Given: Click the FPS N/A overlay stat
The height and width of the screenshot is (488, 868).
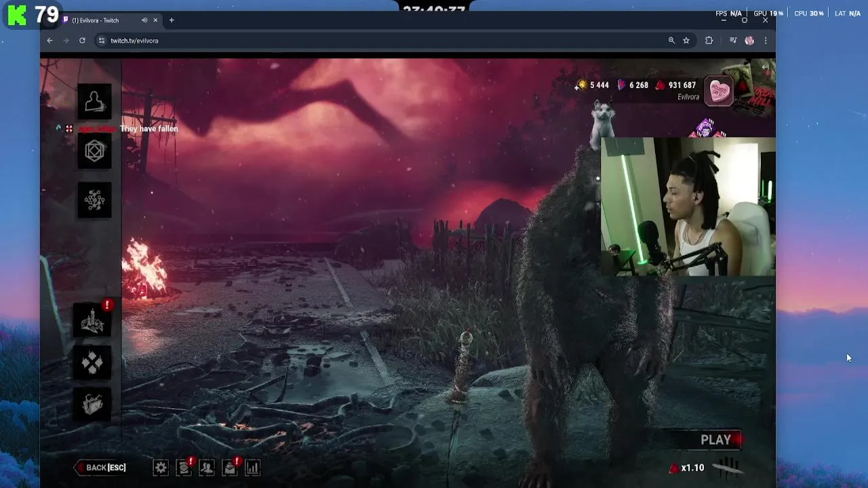Looking at the screenshot, I should [x=729, y=14].
